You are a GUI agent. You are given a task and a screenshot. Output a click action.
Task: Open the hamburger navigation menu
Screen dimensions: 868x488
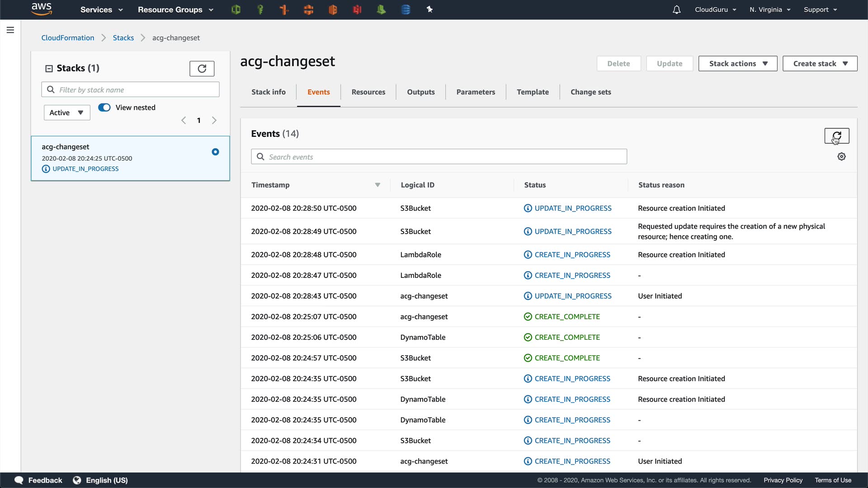tap(10, 30)
